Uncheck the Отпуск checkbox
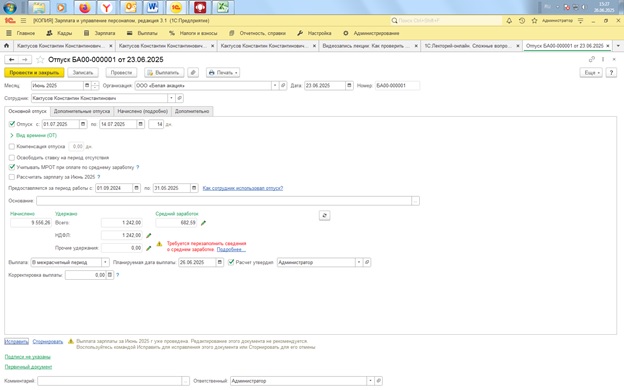Screen dimensions: 624x390 [12, 124]
